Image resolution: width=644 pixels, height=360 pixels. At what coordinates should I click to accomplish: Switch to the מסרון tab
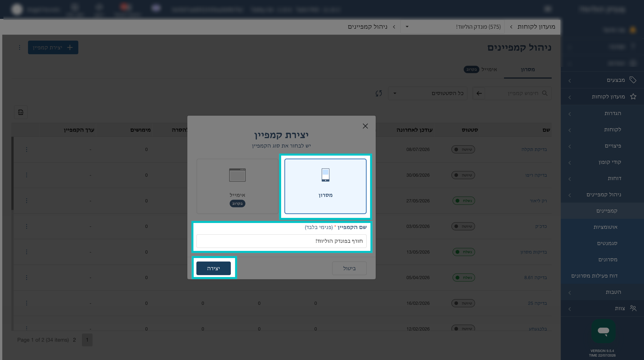528,70
